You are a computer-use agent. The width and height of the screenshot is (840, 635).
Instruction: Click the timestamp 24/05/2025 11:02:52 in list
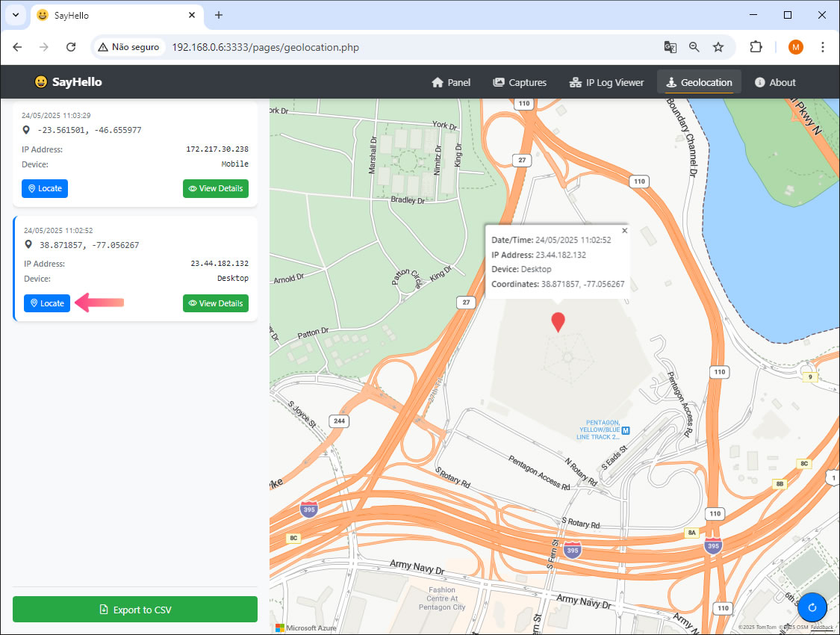(58, 230)
